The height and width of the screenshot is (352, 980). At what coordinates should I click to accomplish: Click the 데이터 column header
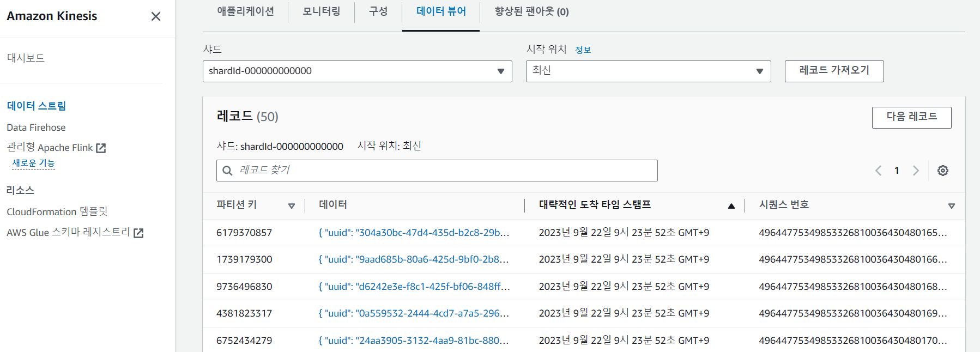333,205
